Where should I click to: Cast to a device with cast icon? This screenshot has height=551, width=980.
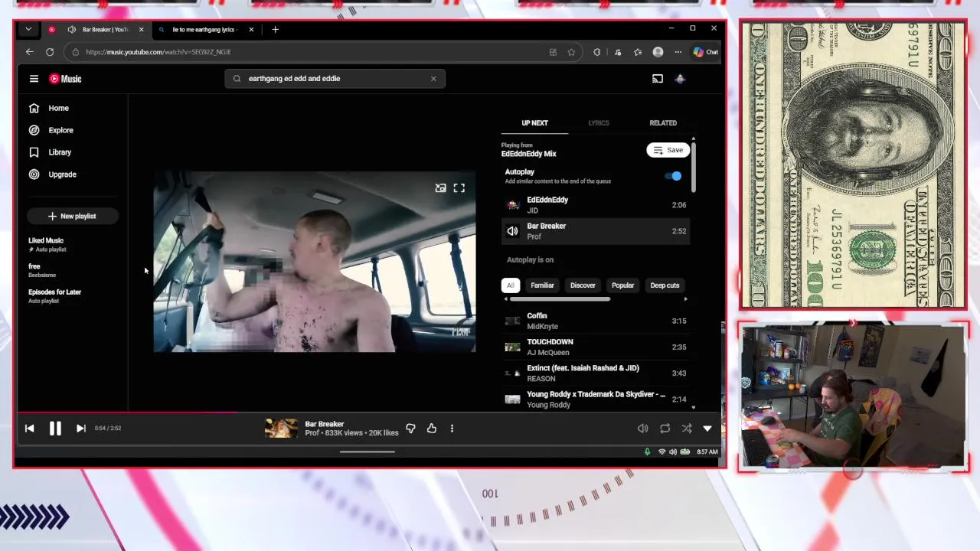[x=657, y=79]
